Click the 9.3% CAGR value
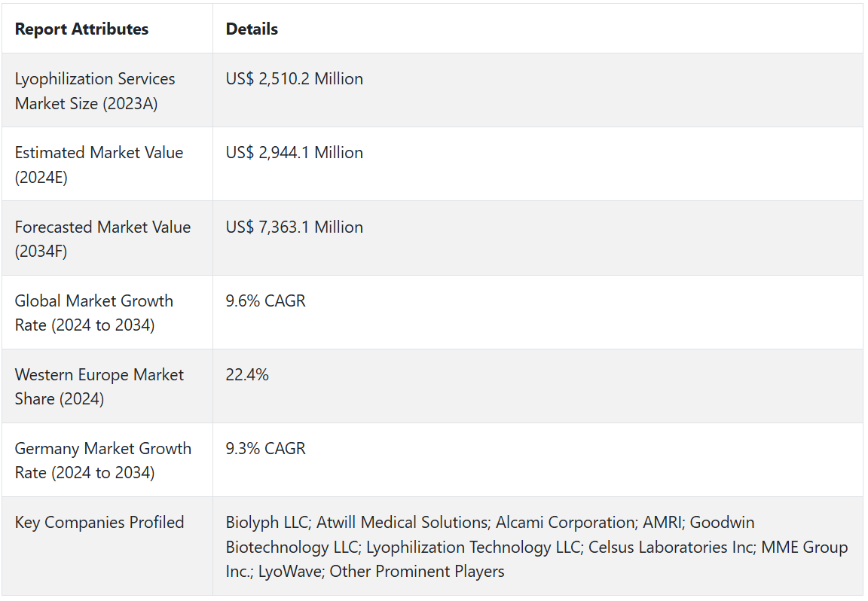The width and height of the screenshot is (868, 601). 265,449
